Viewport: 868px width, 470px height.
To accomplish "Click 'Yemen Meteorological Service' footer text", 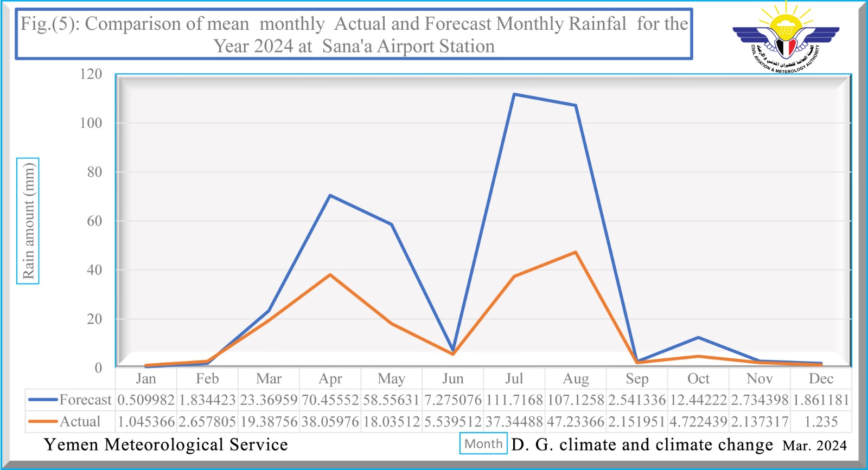I will click(x=166, y=445).
